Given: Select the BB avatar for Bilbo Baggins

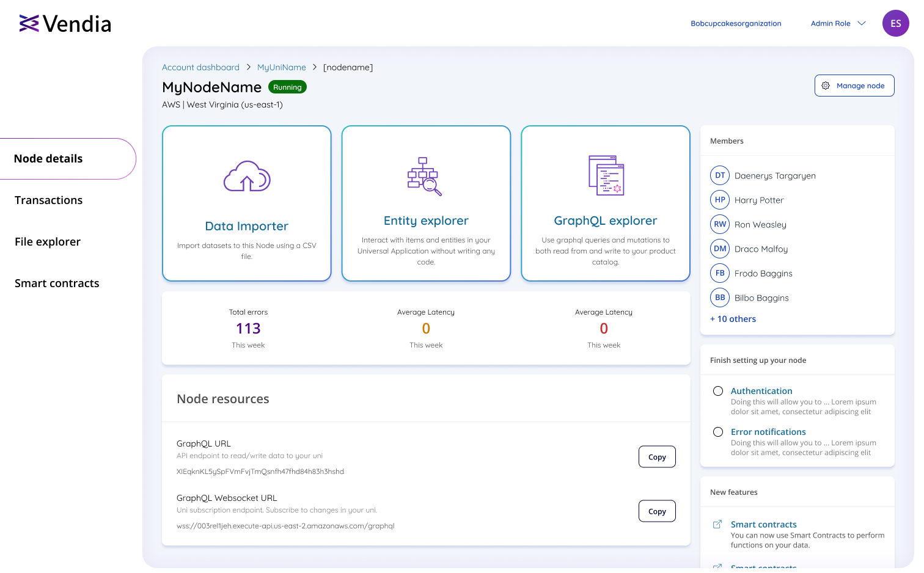Looking at the screenshot, I should pos(720,297).
